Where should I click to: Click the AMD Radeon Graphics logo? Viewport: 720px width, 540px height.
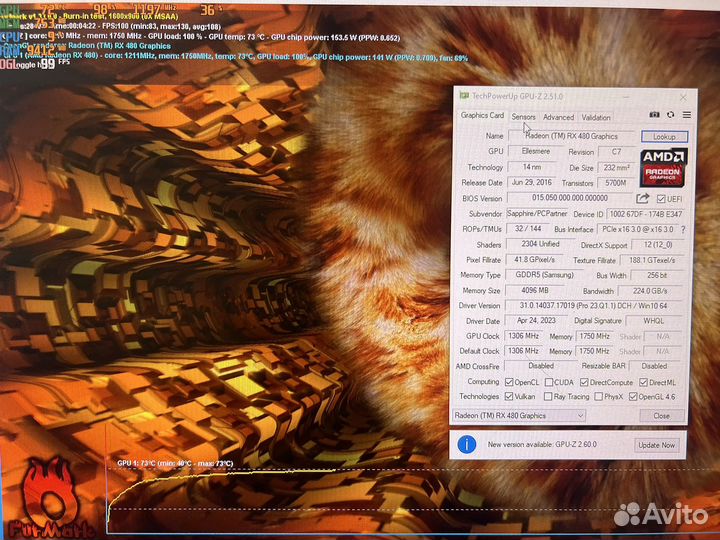pos(663,166)
